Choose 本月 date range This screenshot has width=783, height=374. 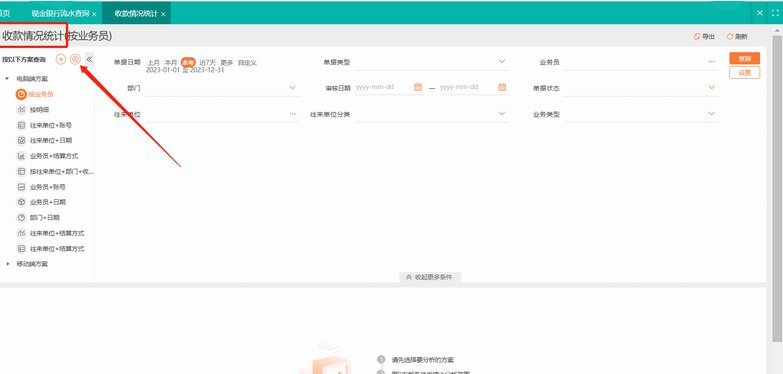[171, 62]
